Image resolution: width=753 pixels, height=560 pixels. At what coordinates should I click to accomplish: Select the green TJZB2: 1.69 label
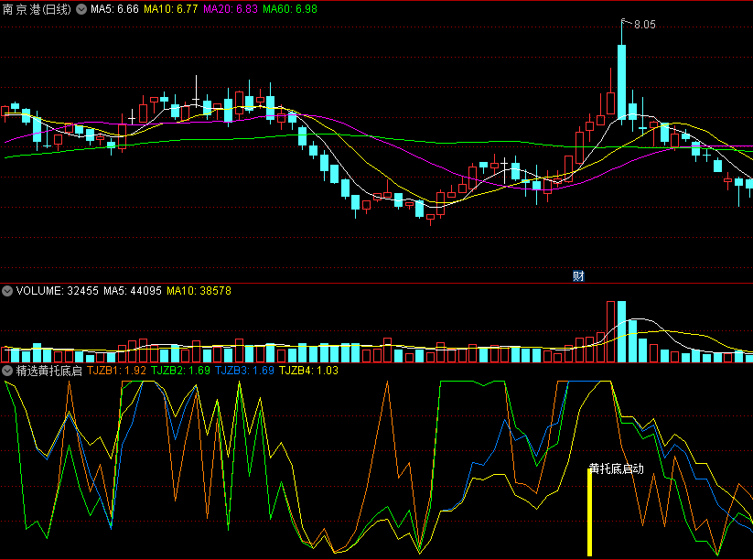(x=180, y=371)
